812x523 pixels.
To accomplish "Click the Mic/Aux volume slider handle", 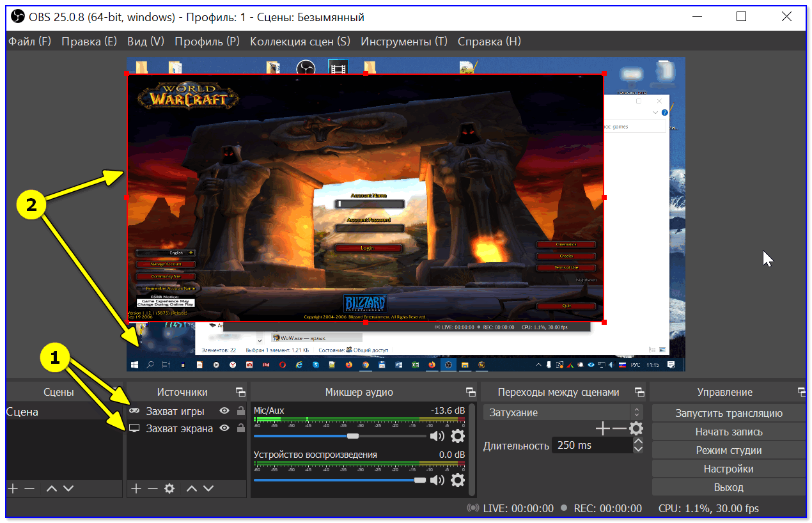I will (x=353, y=436).
